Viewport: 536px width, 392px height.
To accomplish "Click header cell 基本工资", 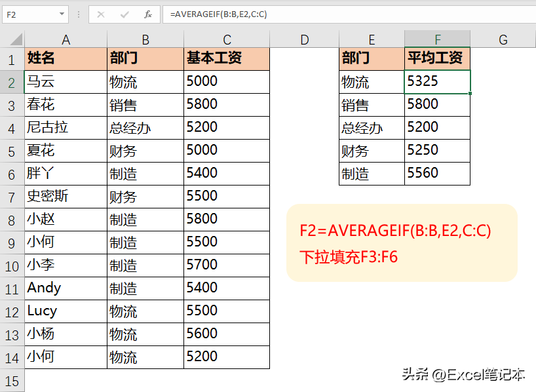I will 227,59.
